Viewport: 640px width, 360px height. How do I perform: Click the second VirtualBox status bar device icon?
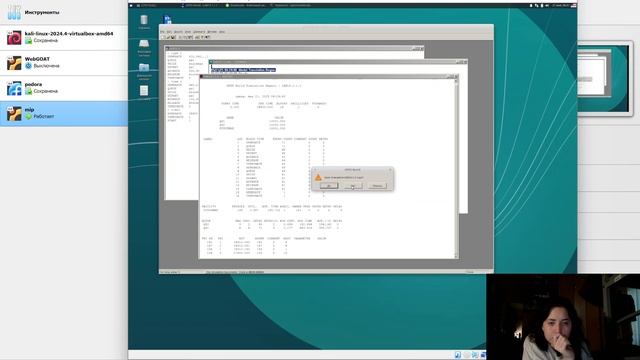(x=467, y=355)
